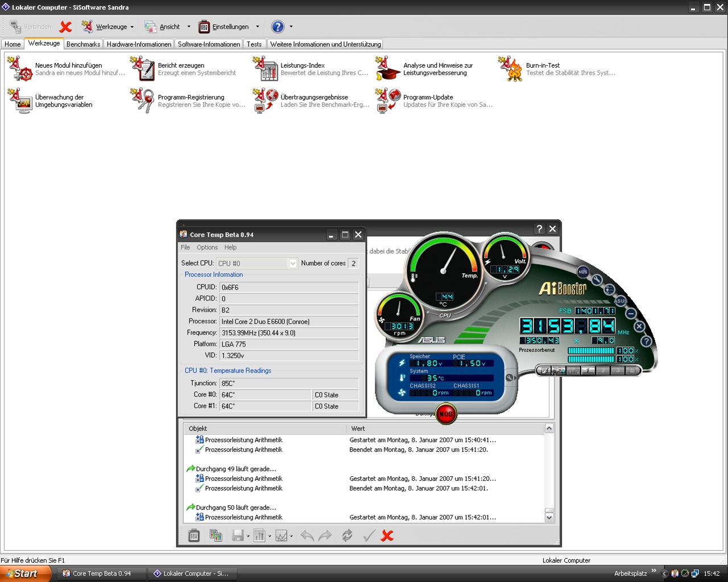This screenshot has height=582, width=728.
Task: Open the Einstellungen dropdown arrow in toolbar
Action: [x=258, y=27]
